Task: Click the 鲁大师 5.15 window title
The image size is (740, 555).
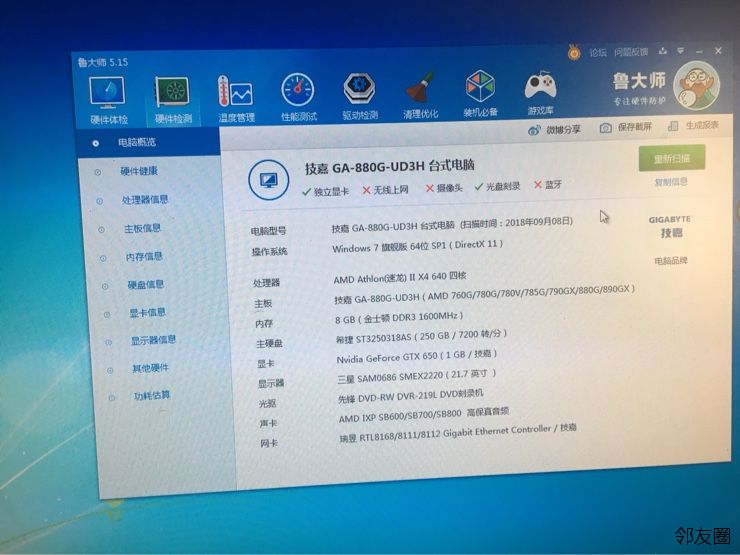Action: [x=103, y=62]
